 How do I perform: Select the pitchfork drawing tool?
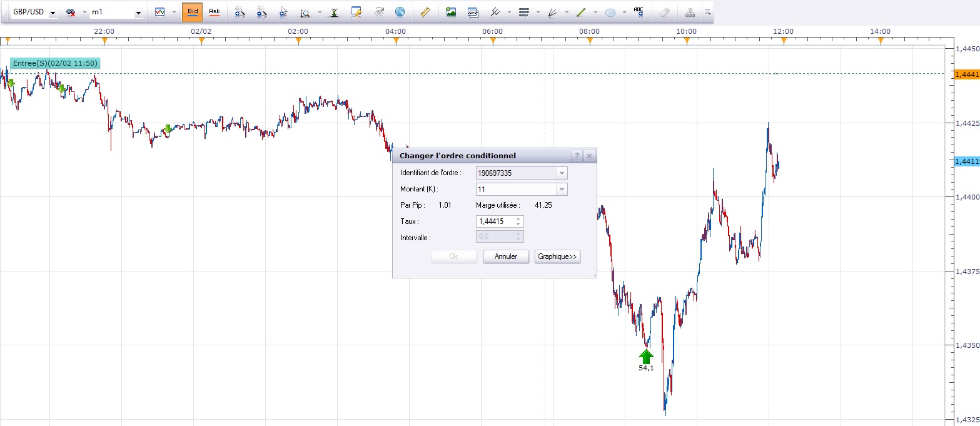pyautogui.click(x=495, y=12)
